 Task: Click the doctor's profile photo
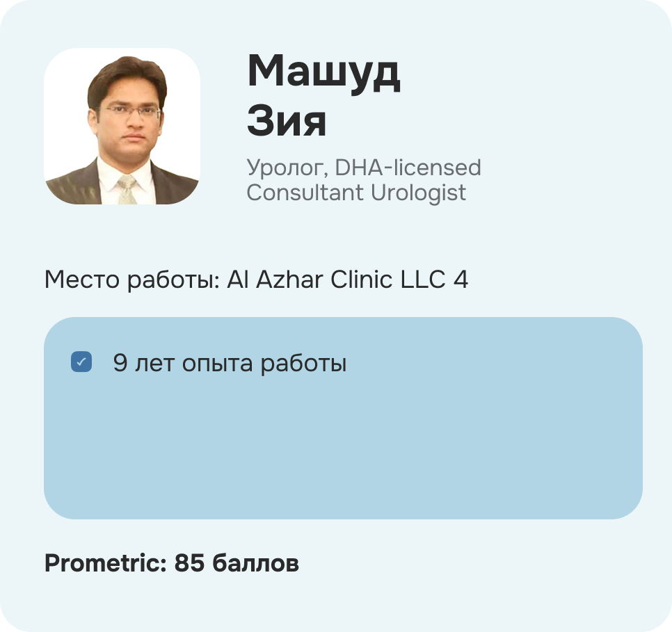click(122, 126)
